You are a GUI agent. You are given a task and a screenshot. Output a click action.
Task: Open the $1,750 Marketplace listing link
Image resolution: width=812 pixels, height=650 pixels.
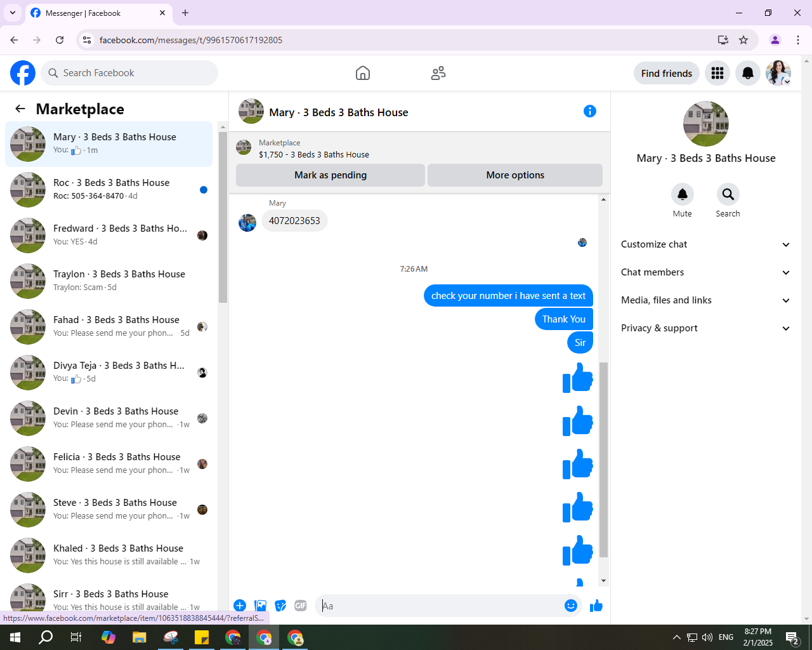pos(313,154)
